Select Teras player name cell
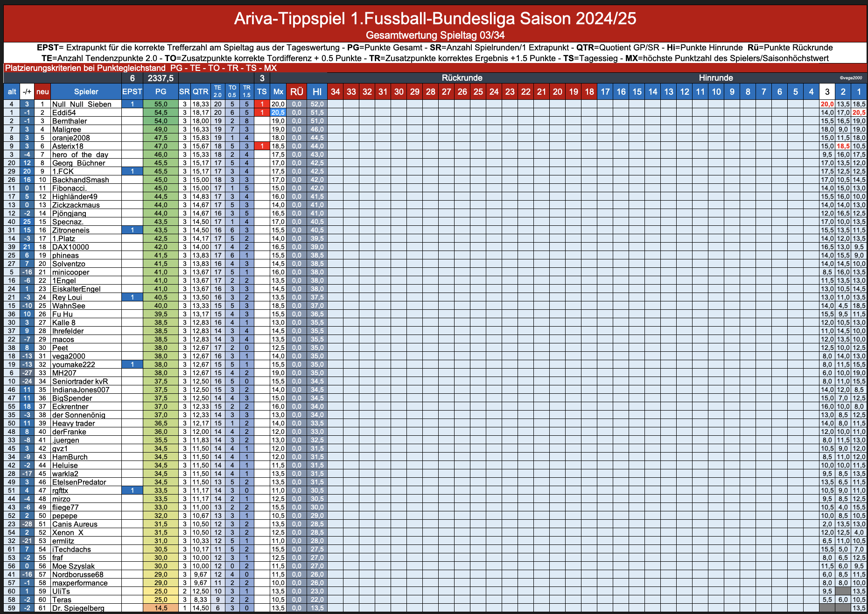The width and height of the screenshot is (868, 614). (x=86, y=600)
